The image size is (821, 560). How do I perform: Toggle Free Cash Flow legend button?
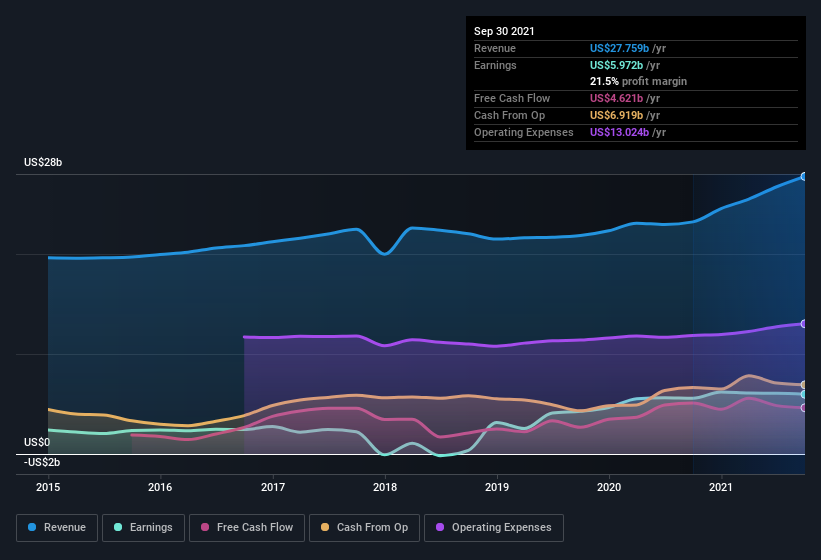tap(247, 528)
